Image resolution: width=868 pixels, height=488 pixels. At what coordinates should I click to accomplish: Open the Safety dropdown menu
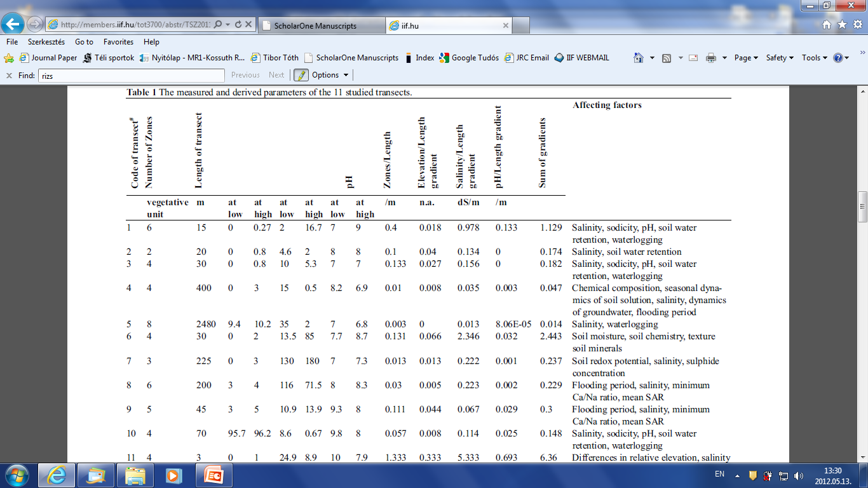pos(780,58)
